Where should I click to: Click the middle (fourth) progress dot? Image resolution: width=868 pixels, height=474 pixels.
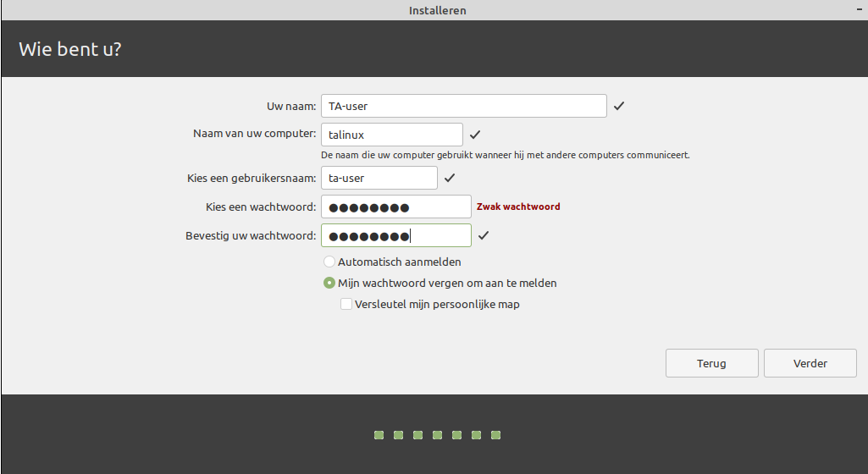(437, 435)
